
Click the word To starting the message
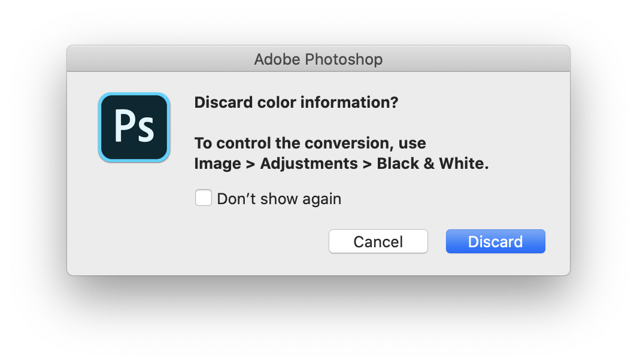tap(203, 144)
